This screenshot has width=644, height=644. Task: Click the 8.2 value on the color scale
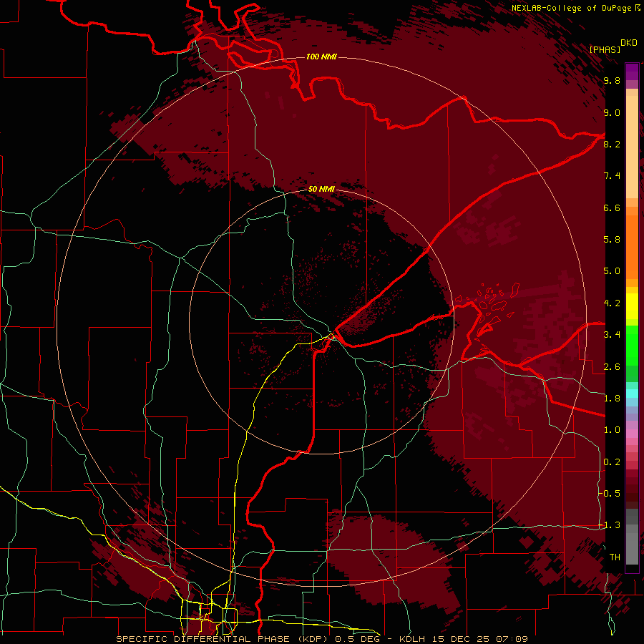point(612,144)
